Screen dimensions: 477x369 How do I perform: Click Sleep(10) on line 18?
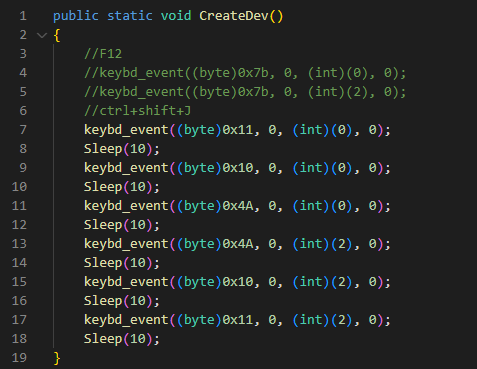pyautogui.click(x=122, y=339)
